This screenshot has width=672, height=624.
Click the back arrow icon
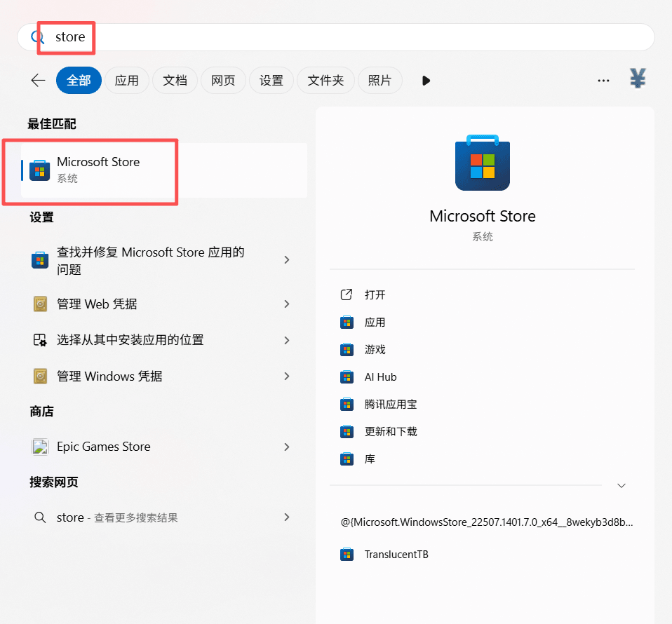click(x=38, y=81)
